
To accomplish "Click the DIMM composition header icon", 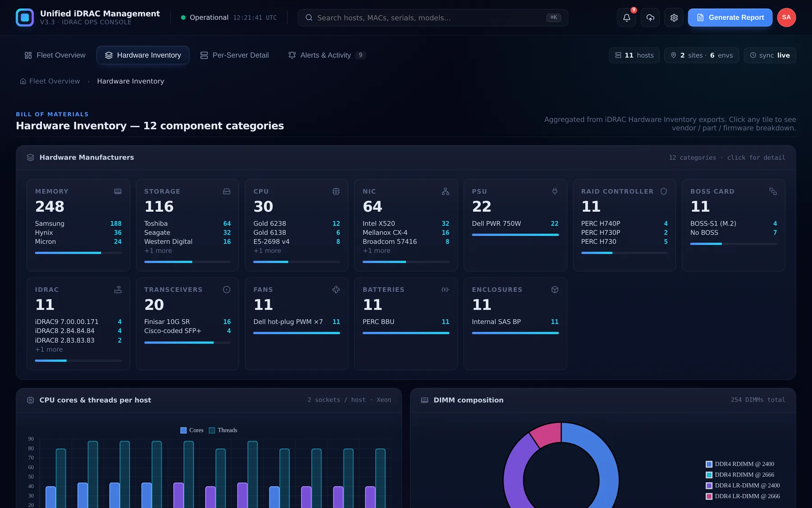I will point(424,400).
